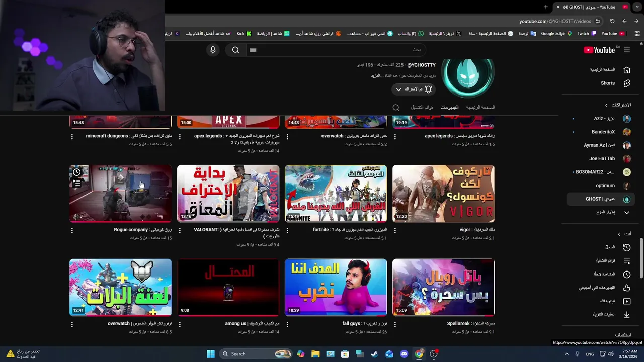Click Add to queue icon on Rogue Company thumbnail

click(77, 184)
